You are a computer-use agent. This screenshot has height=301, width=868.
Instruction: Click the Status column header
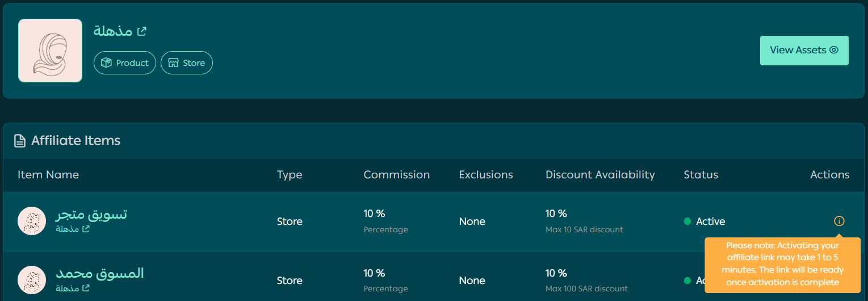pos(701,174)
